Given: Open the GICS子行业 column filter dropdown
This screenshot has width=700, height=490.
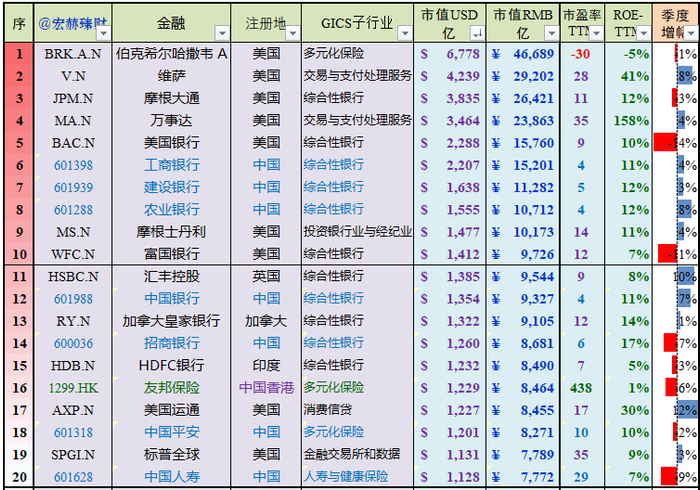Looking at the screenshot, I should pyautogui.click(x=405, y=33).
